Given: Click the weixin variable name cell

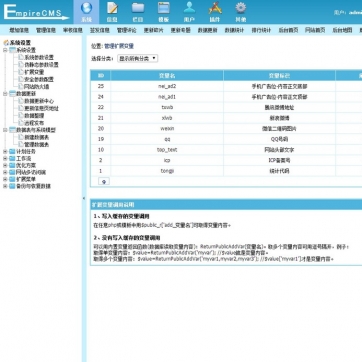Looking at the screenshot, I should 167,129.
